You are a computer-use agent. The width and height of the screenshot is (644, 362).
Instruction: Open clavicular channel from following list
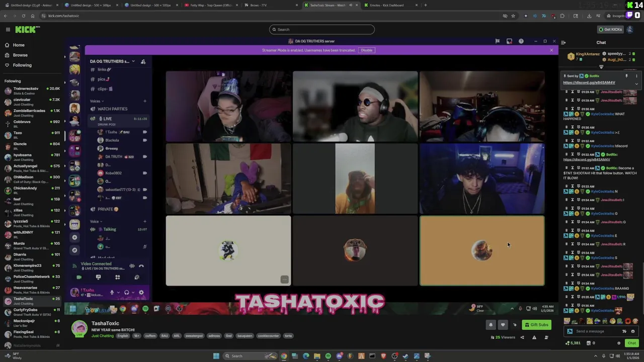tap(31, 102)
